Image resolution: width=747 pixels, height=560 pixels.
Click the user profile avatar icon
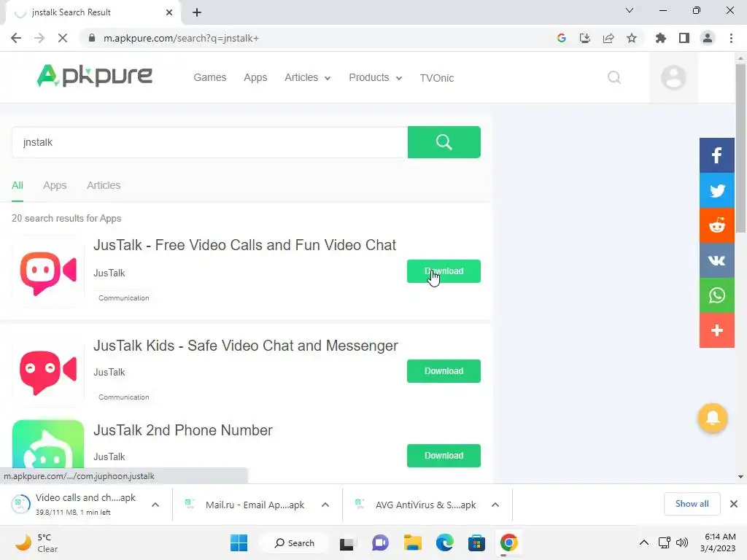[x=673, y=77]
